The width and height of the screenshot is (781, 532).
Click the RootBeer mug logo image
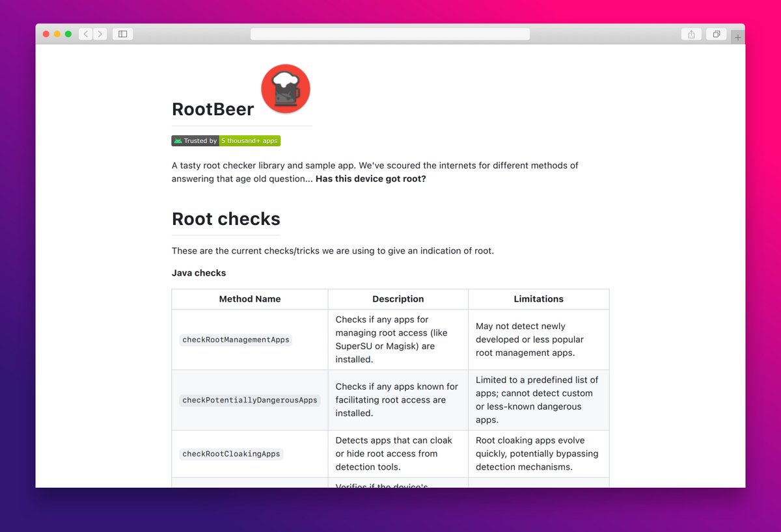tap(286, 89)
